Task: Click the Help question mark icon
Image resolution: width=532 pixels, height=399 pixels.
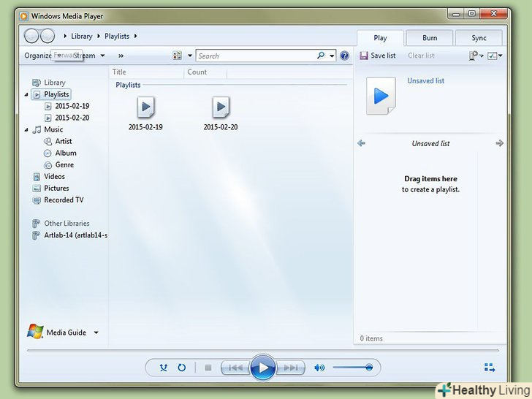Action: (344, 56)
